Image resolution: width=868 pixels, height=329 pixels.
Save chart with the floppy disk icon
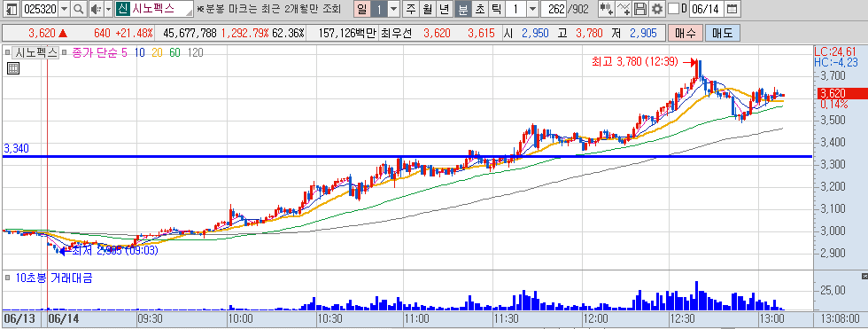pos(639,9)
